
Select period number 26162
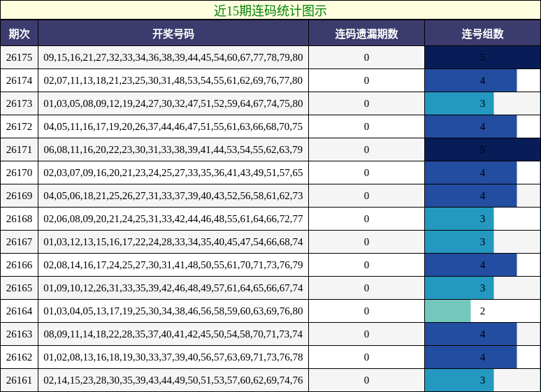(19, 357)
